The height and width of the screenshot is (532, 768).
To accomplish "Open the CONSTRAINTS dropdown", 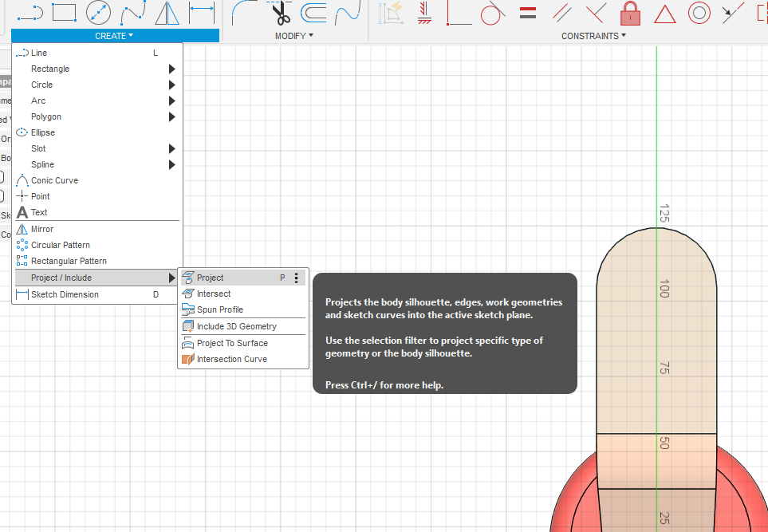I will [x=593, y=36].
